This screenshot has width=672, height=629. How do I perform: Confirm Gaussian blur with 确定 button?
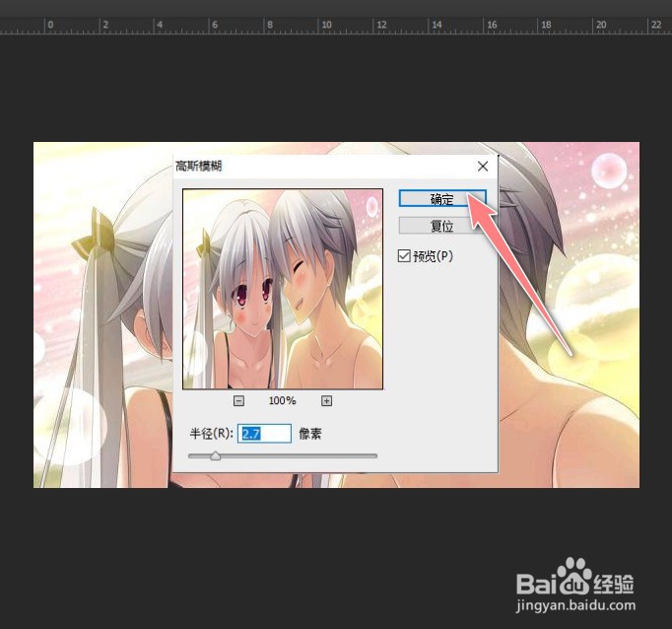tap(441, 198)
